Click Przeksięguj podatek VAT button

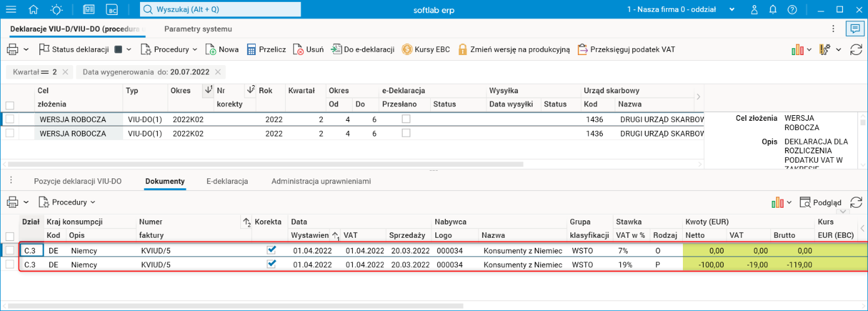pyautogui.click(x=627, y=49)
